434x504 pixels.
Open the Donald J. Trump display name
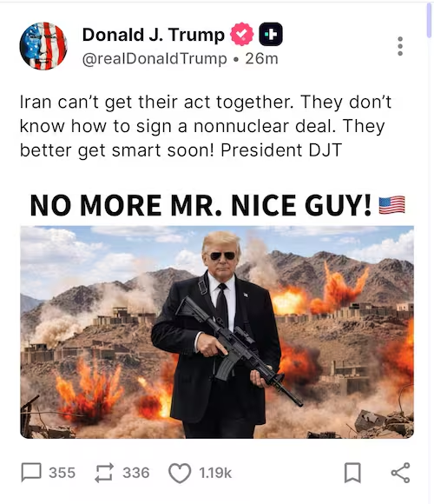tap(154, 35)
